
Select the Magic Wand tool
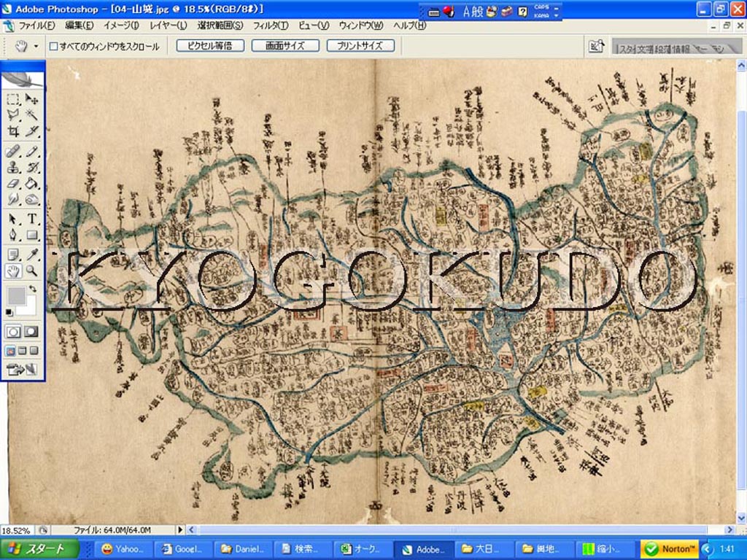point(31,114)
